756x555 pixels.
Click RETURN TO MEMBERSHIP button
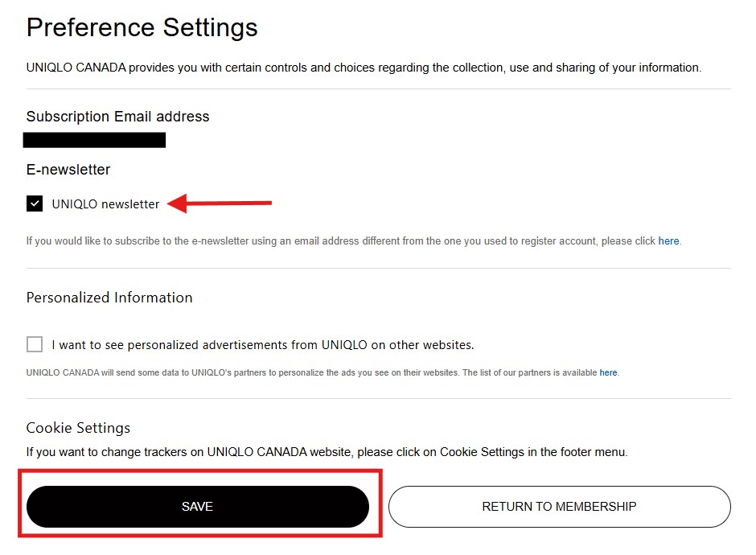pos(559,507)
